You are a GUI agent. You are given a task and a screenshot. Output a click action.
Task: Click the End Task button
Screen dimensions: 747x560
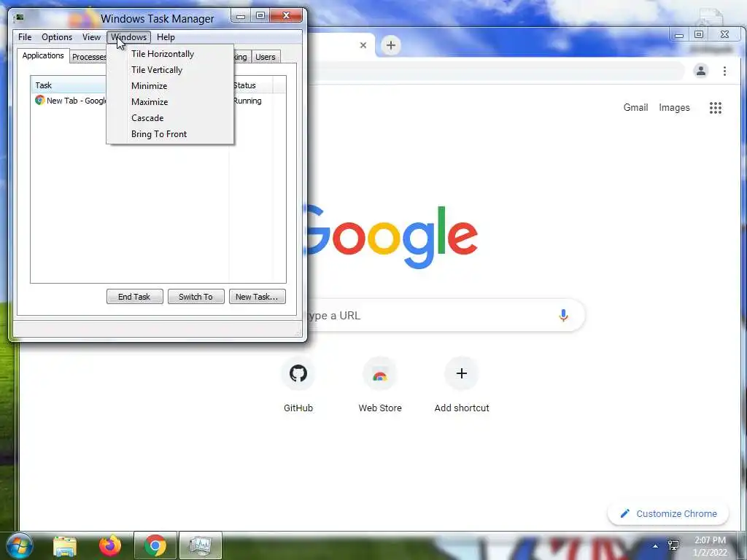click(134, 297)
